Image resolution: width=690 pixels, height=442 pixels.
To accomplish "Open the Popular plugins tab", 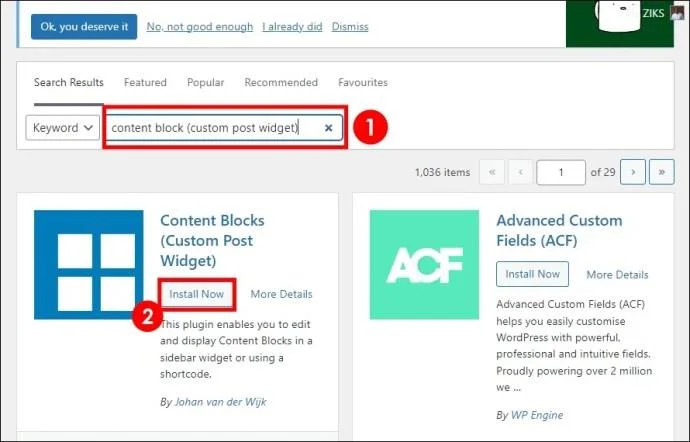I will [206, 82].
